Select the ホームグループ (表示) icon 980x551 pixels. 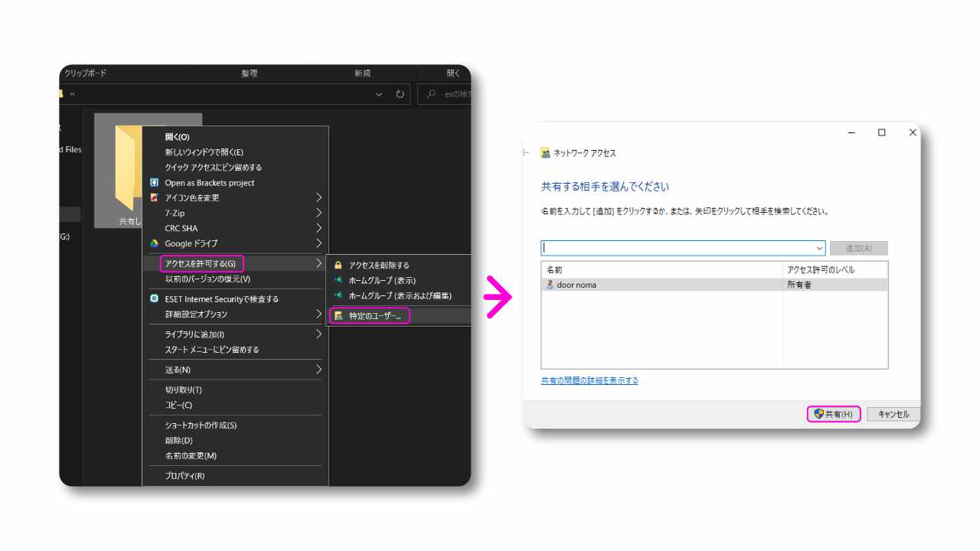[x=338, y=280]
